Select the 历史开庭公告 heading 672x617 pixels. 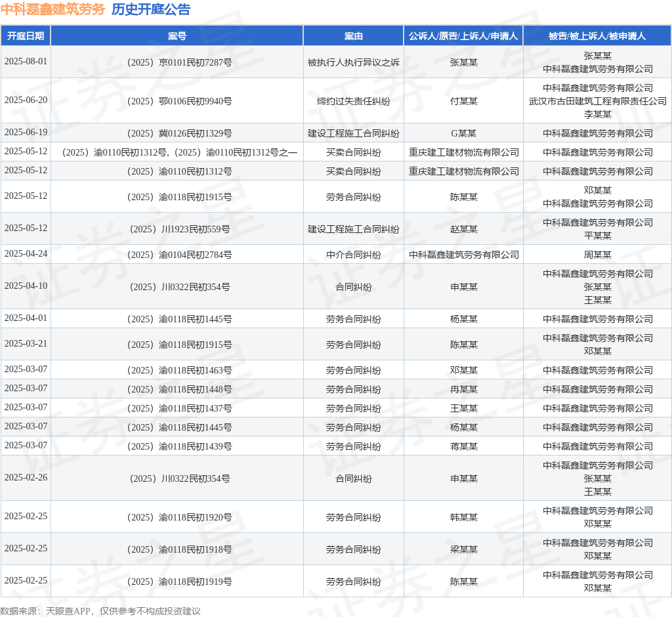click(151, 9)
